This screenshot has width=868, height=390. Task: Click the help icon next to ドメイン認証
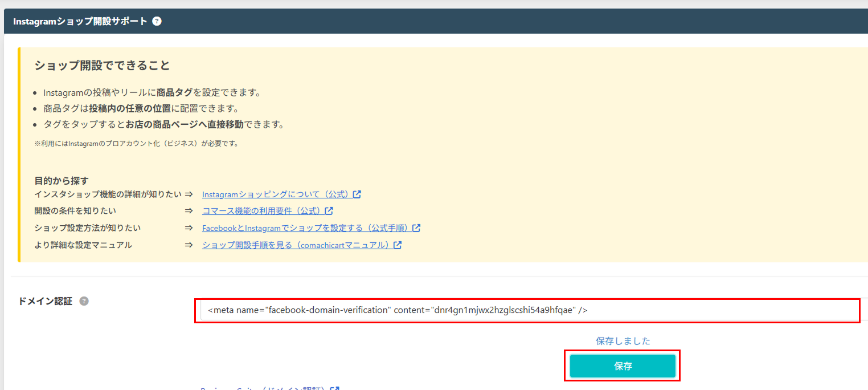84,302
